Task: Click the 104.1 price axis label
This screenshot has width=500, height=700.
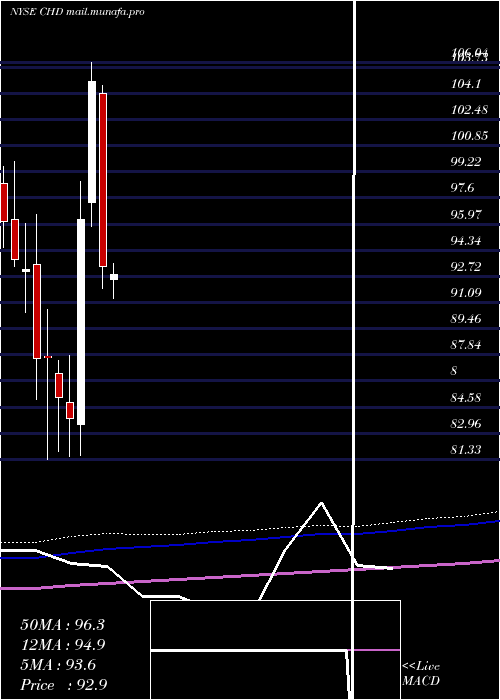Action: point(466,83)
